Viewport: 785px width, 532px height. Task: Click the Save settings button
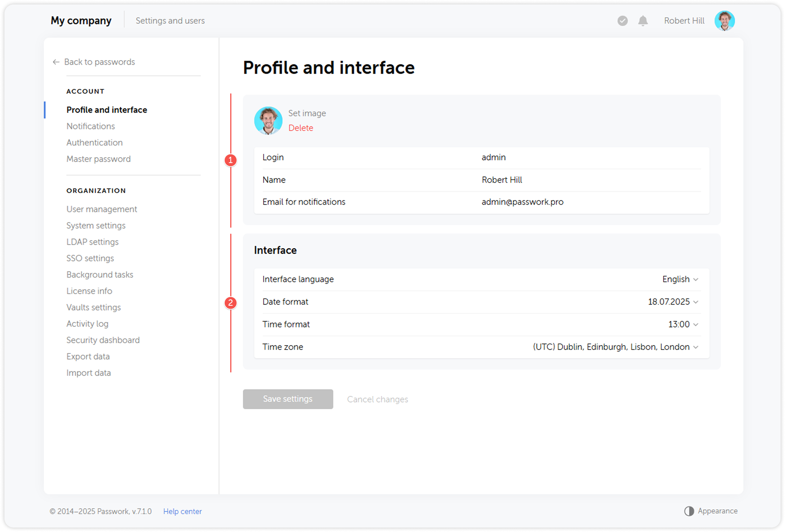(288, 399)
